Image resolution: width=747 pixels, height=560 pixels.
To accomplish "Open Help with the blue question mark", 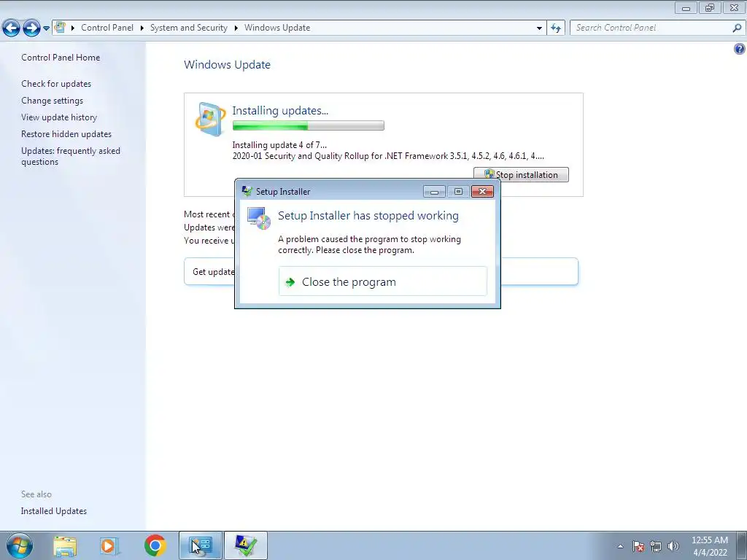I will [x=740, y=49].
